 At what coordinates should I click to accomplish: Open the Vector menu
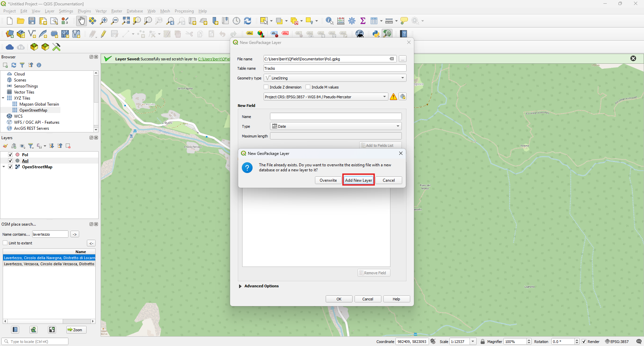tap(101, 11)
